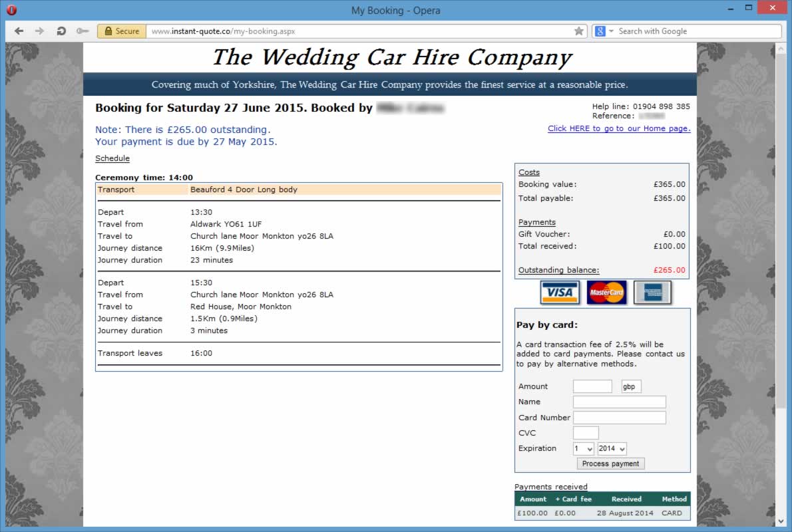Image resolution: width=792 pixels, height=532 pixels.
Task: Bookmark page with the star icon
Action: (579, 31)
